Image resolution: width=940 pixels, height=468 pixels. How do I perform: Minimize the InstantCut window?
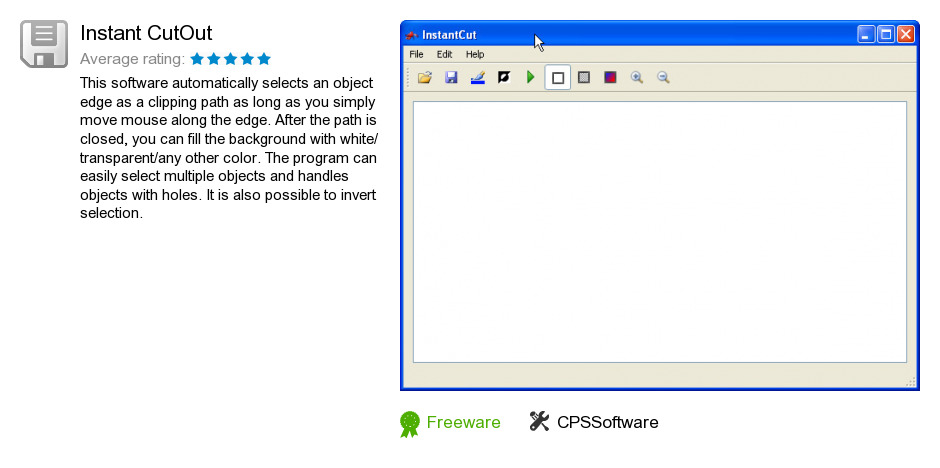pos(866,34)
